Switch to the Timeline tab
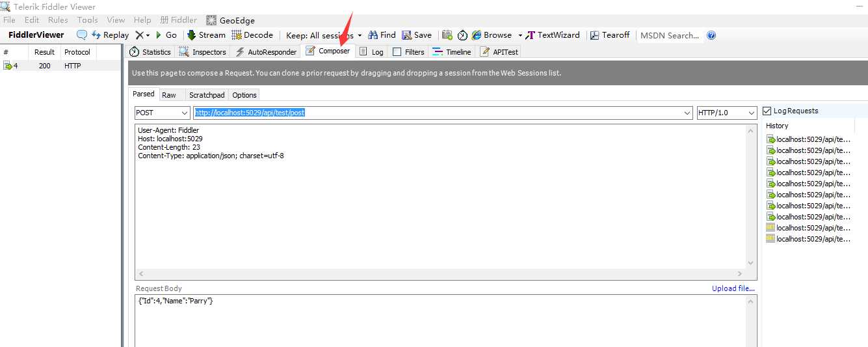The image size is (868, 347). [451, 52]
